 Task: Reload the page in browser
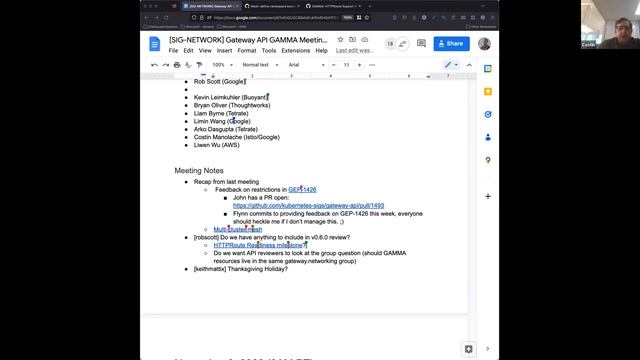pyautogui.click(x=166, y=18)
